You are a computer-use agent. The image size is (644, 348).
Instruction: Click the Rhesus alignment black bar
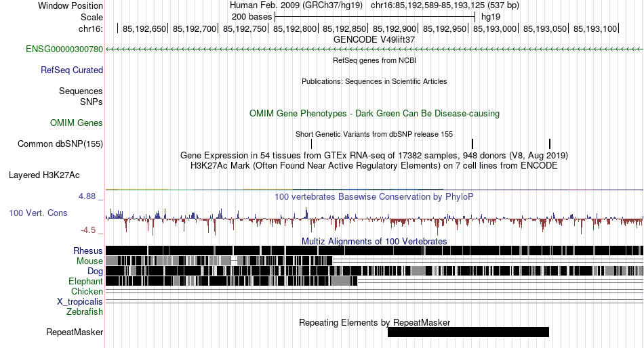pos(374,251)
